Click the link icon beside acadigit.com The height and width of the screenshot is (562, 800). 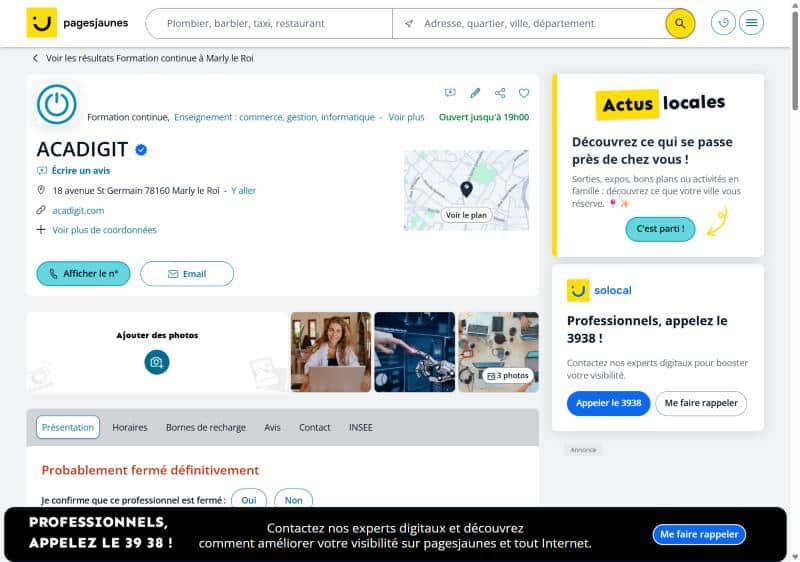(x=41, y=210)
